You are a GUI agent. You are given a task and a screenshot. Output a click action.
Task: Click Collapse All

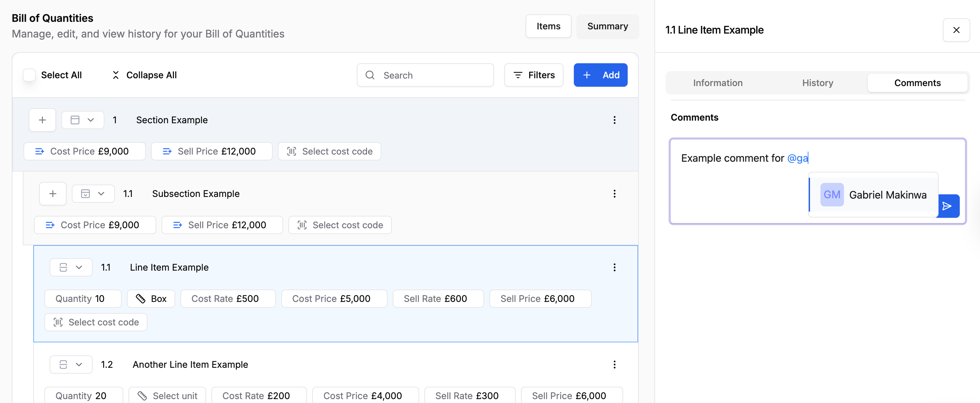(145, 75)
